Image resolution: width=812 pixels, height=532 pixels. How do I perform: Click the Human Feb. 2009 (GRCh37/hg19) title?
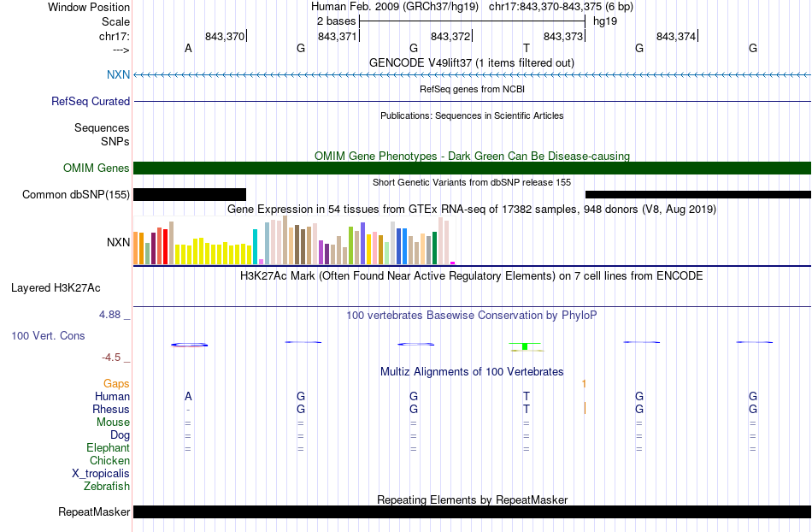click(x=395, y=7)
